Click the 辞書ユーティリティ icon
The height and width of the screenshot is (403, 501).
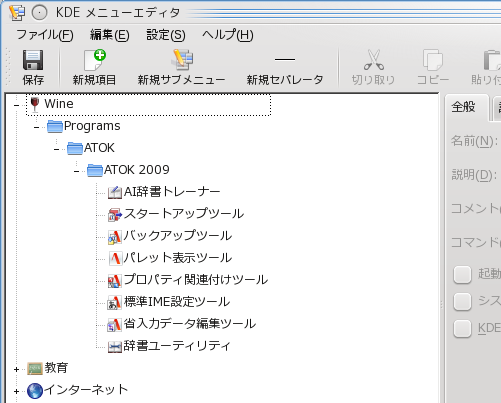click(115, 347)
